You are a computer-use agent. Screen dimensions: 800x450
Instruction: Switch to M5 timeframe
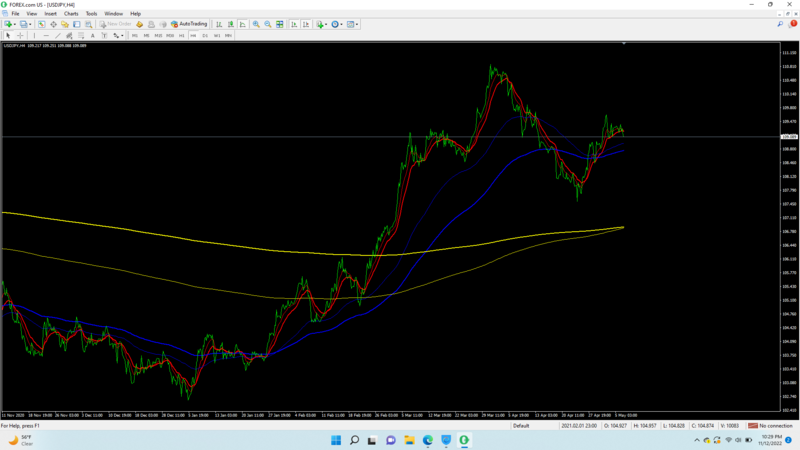coord(146,35)
